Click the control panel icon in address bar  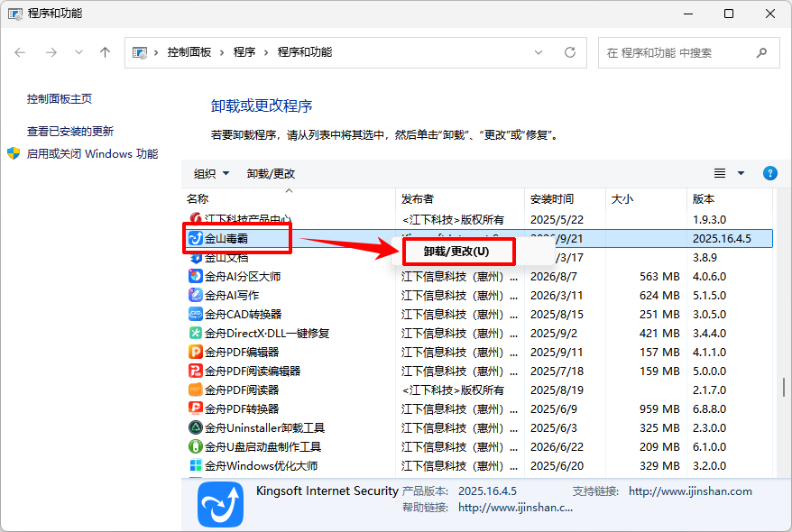140,52
